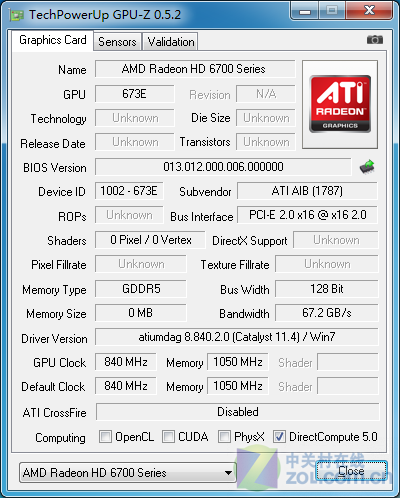Click the Texture Fillrate field showing Unknown
The image size is (400, 498).
[327, 264]
